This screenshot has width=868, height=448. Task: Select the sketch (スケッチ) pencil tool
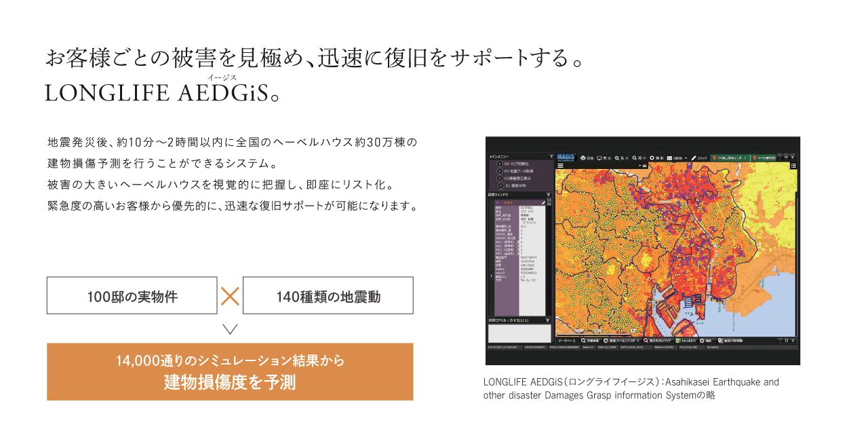click(x=698, y=157)
